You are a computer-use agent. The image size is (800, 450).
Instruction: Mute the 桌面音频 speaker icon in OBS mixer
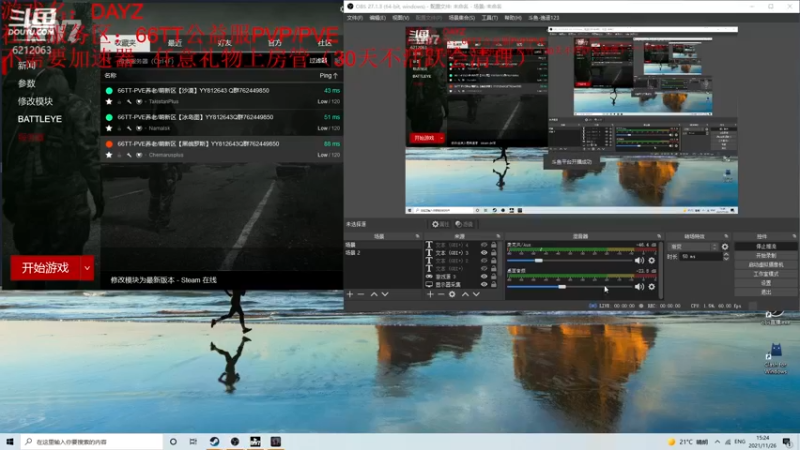coord(639,287)
